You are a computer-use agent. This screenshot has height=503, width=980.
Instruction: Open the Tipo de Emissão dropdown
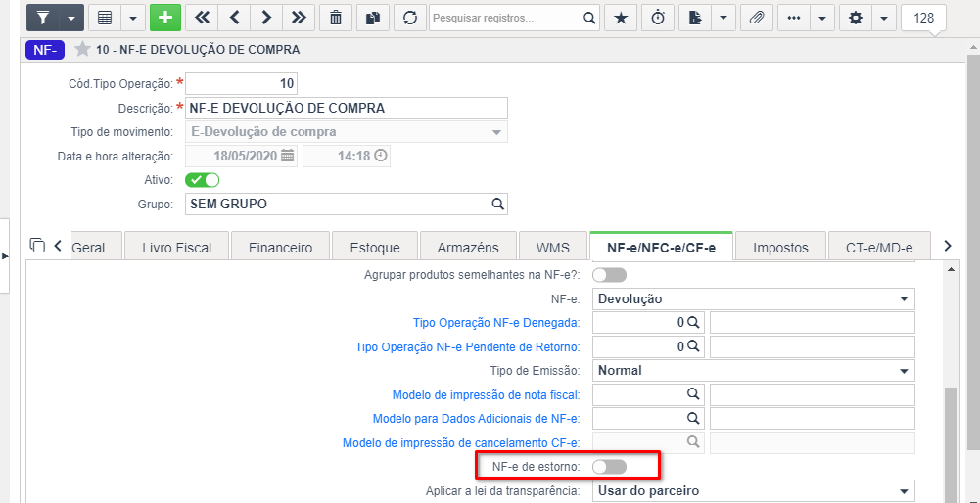pos(753,371)
